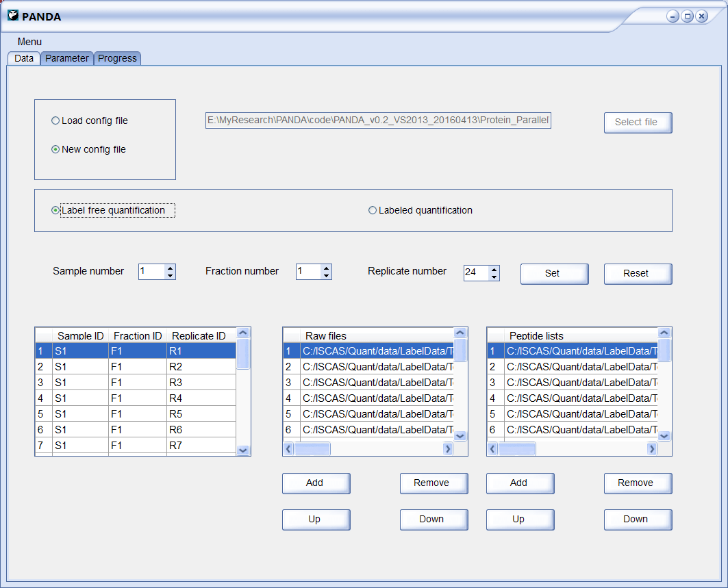The width and height of the screenshot is (728, 588).
Task: Click the Raw files scroll-up arrow
Action: pos(460,333)
